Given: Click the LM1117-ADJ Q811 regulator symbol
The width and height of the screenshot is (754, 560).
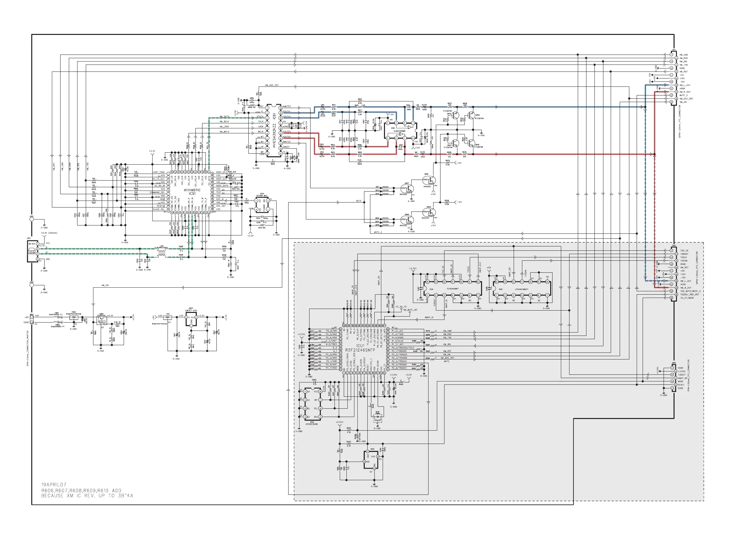Looking at the screenshot, I should [x=191, y=320].
